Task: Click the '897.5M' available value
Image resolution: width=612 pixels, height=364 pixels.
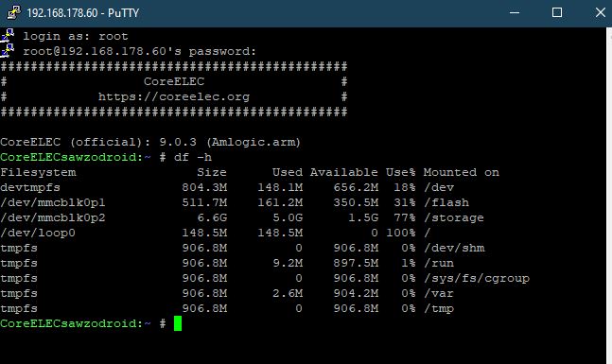Action: pyautogui.click(x=356, y=264)
